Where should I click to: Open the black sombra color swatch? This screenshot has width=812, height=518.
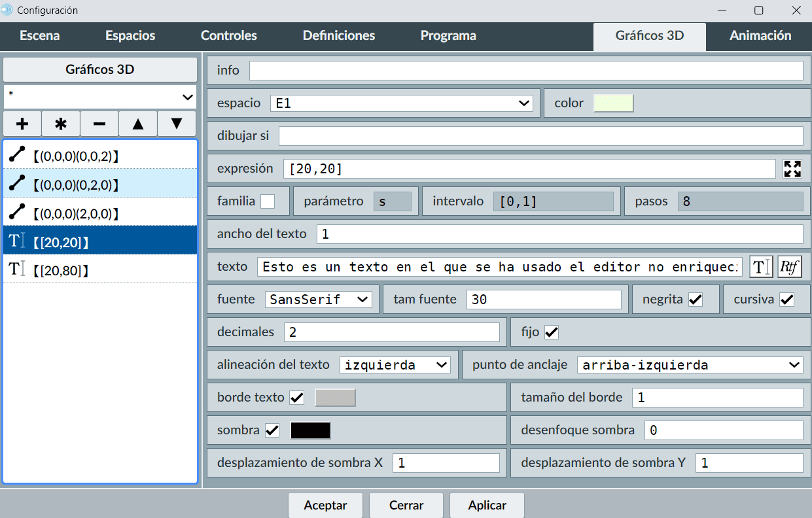pos(311,430)
